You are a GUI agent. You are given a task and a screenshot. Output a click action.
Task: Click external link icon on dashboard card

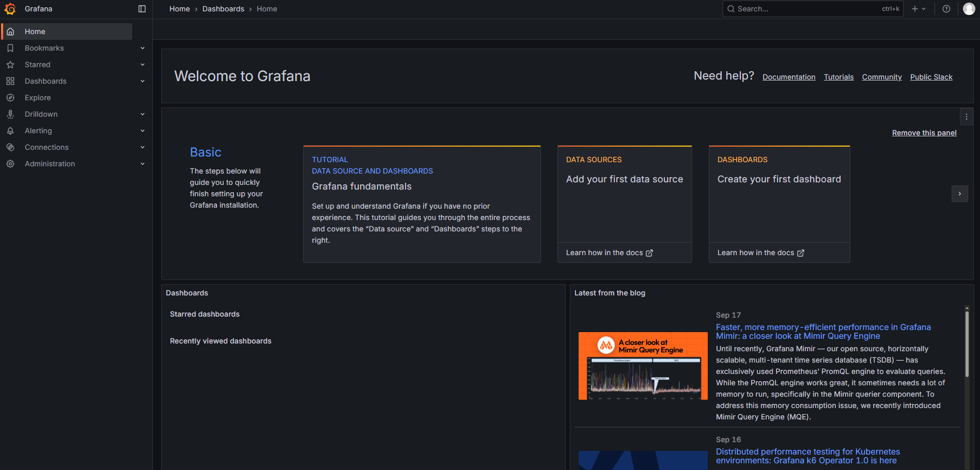click(x=801, y=253)
